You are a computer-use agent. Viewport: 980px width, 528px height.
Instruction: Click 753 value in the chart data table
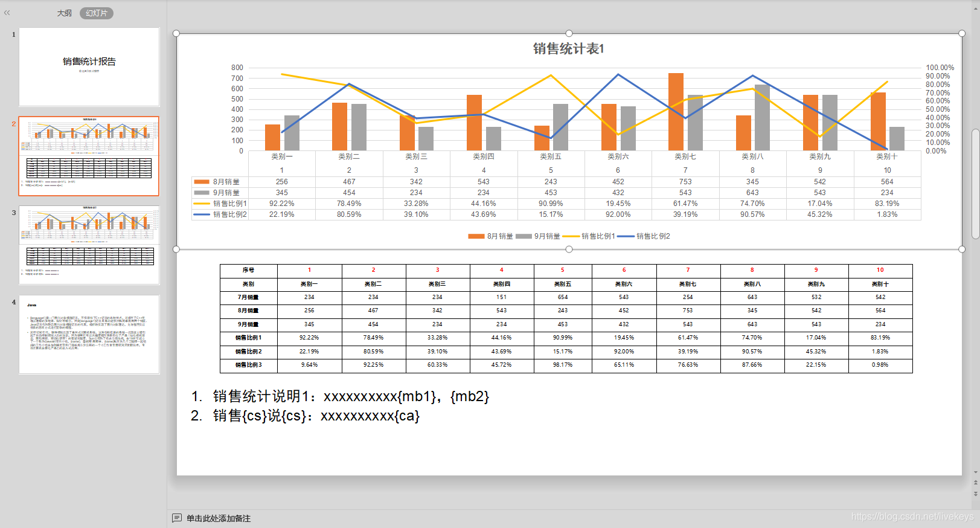tap(685, 182)
